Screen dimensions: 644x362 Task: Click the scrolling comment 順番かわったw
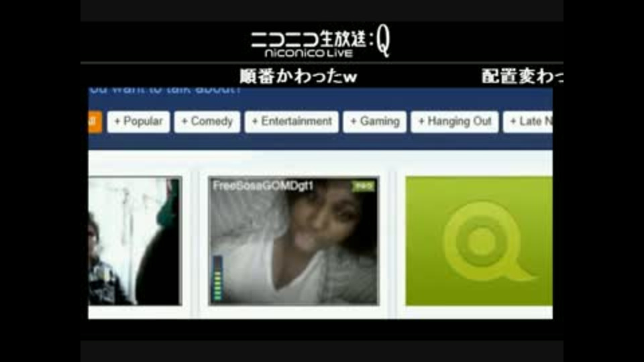pos(299,76)
